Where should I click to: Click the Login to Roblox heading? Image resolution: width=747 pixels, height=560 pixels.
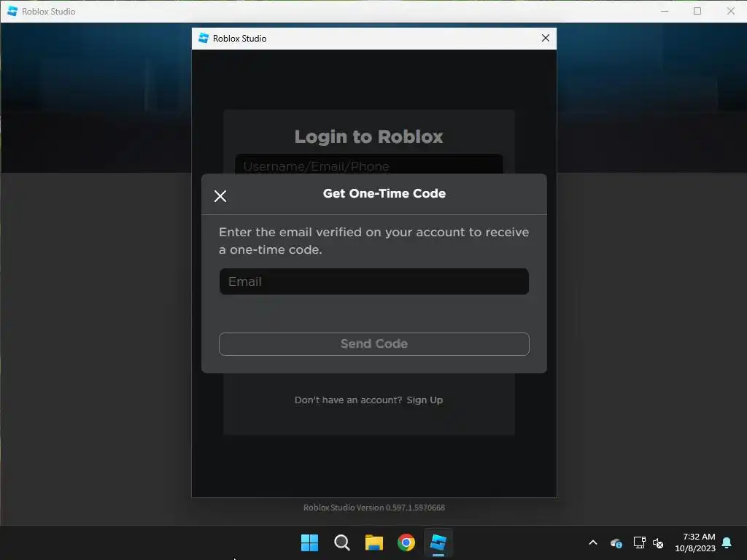tap(368, 136)
